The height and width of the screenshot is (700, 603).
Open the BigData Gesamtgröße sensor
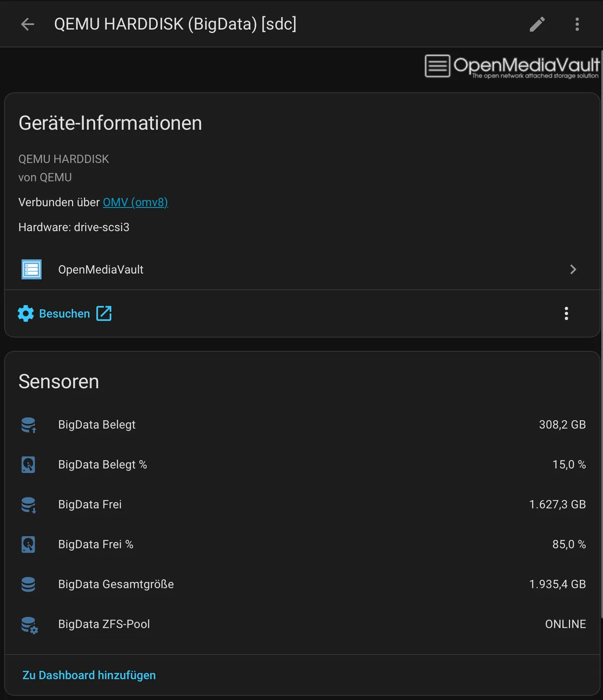click(x=302, y=584)
